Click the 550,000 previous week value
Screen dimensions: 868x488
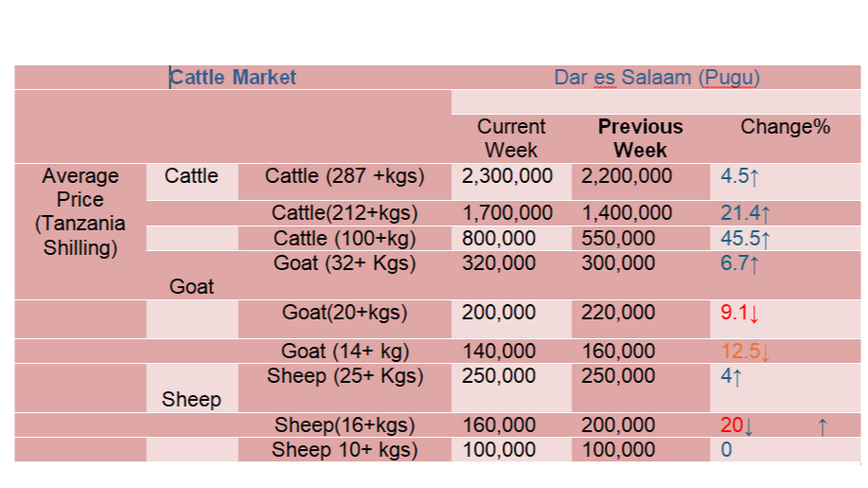618,239
